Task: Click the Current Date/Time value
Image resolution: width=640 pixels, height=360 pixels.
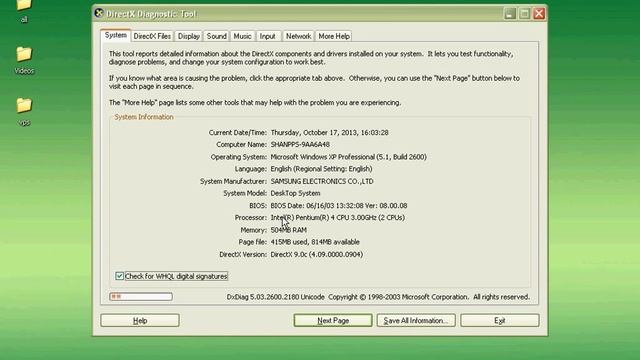Action: click(x=329, y=133)
